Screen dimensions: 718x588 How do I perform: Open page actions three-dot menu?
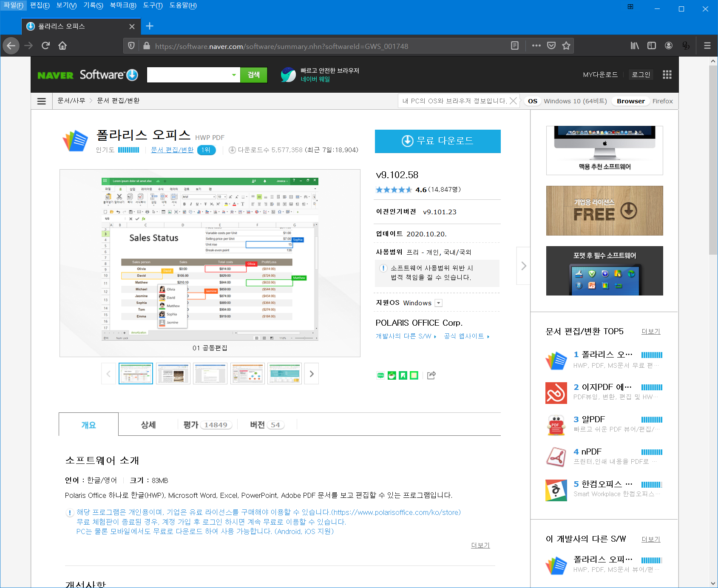click(536, 45)
